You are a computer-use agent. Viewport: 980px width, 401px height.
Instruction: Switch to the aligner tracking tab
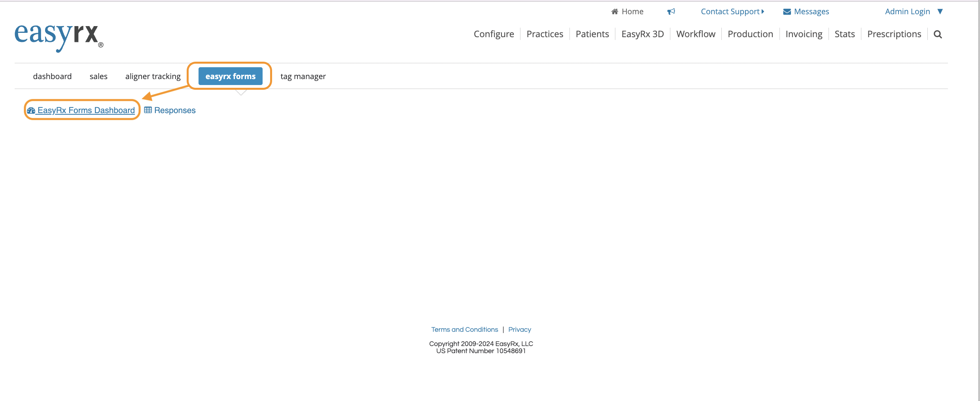click(x=153, y=76)
